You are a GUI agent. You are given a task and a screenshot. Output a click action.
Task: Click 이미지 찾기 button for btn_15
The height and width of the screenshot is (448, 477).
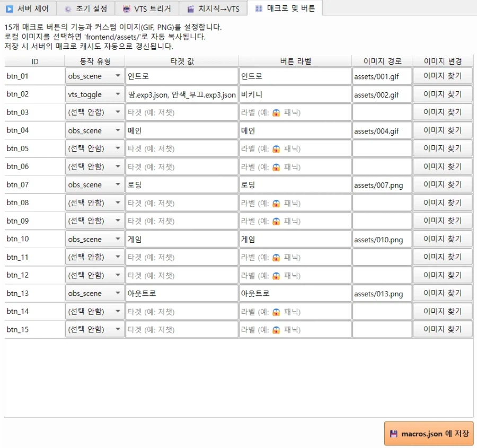coord(442,329)
